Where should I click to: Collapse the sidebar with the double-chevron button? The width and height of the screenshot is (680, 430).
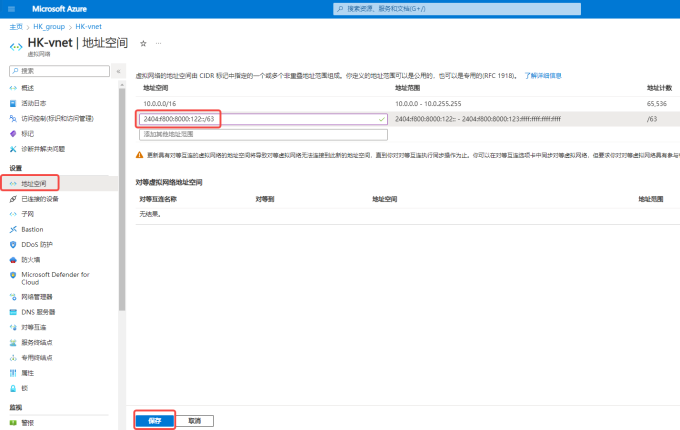coord(118,71)
